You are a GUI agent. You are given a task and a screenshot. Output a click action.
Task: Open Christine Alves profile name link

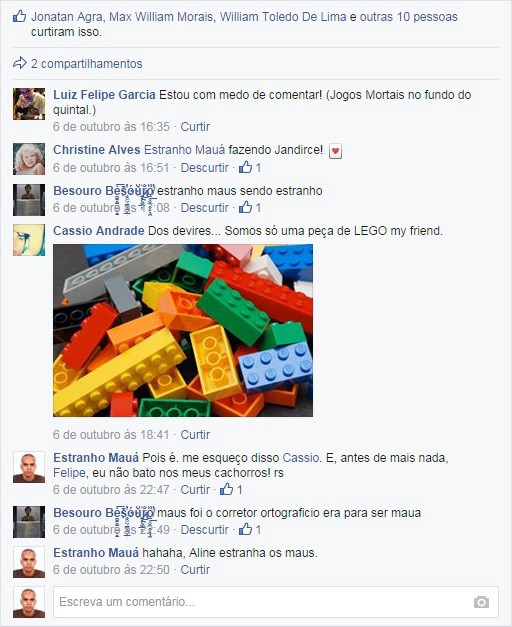pos(97,150)
